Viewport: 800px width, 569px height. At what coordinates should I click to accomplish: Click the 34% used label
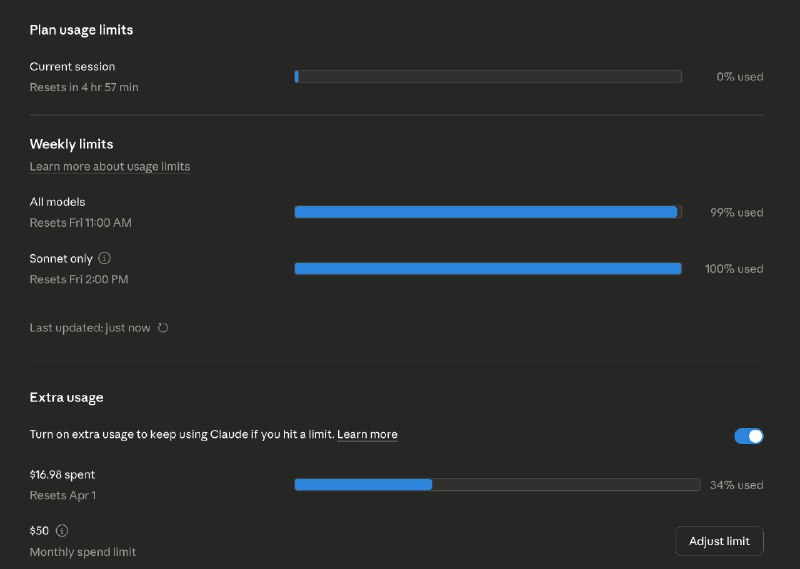(x=736, y=485)
